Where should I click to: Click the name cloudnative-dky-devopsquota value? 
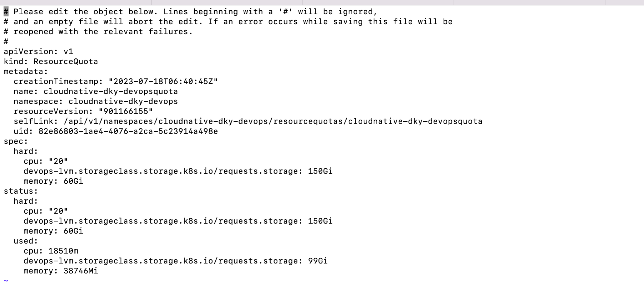pos(111,92)
